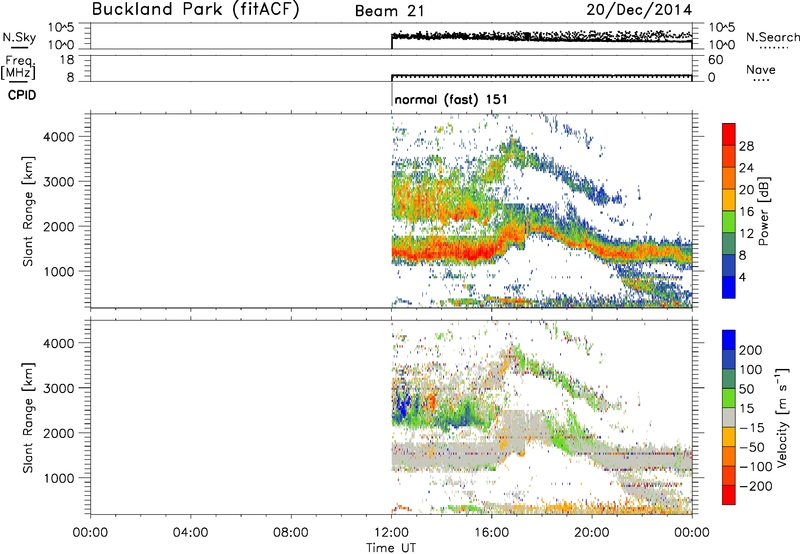Pick the Power colorbar segment between 4 and 8
800x554 pixels.
point(729,266)
